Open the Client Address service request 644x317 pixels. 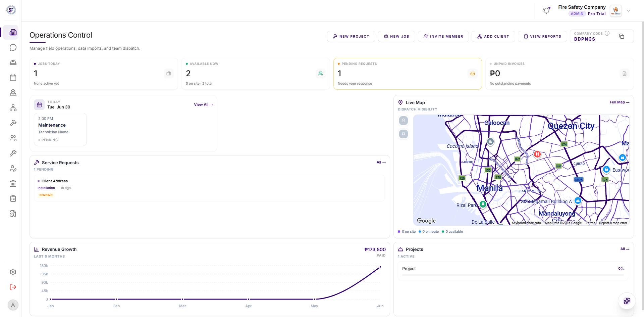click(x=209, y=188)
